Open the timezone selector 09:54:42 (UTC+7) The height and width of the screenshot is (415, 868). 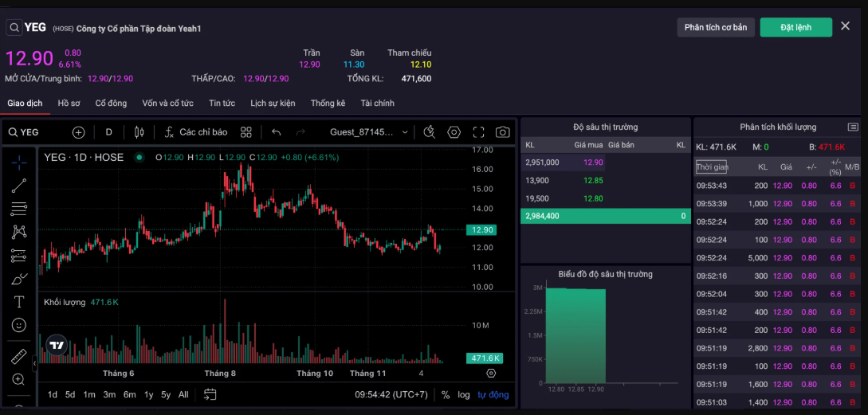point(391,394)
